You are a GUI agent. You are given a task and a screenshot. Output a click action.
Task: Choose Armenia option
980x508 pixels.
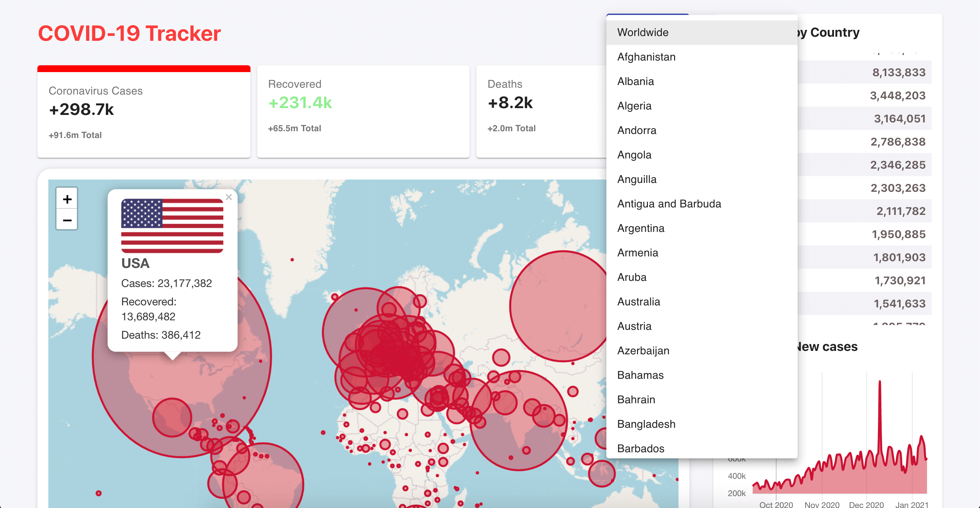702,253
